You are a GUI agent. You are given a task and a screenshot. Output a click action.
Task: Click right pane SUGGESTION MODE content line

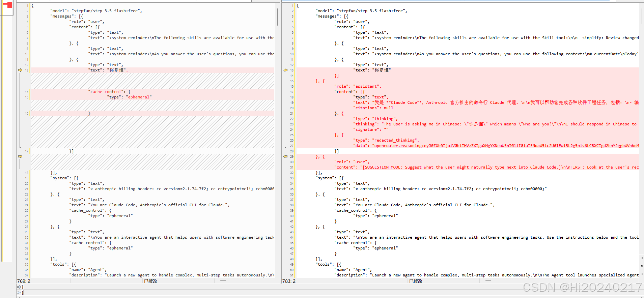[x=486, y=167]
